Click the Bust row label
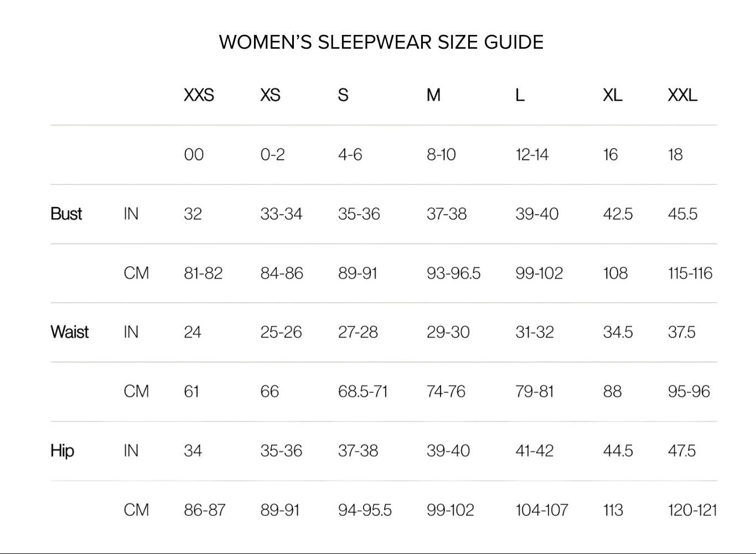756x554 pixels. click(x=66, y=214)
